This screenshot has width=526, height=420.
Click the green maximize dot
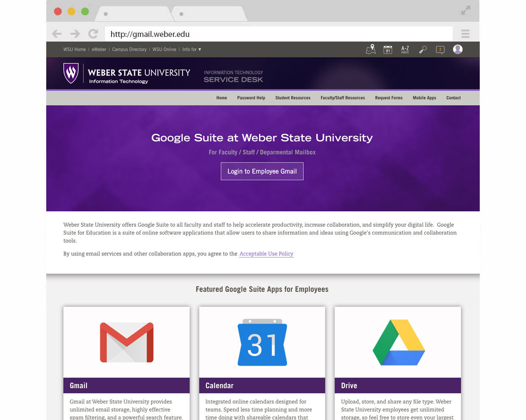pyautogui.click(x=85, y=11)
